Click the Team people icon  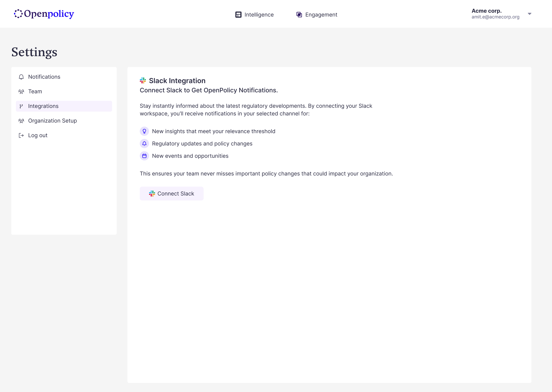point(21,92)
